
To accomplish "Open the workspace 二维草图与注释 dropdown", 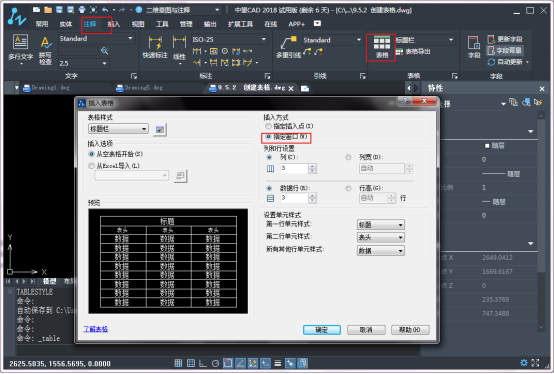I will click(183, 10).
